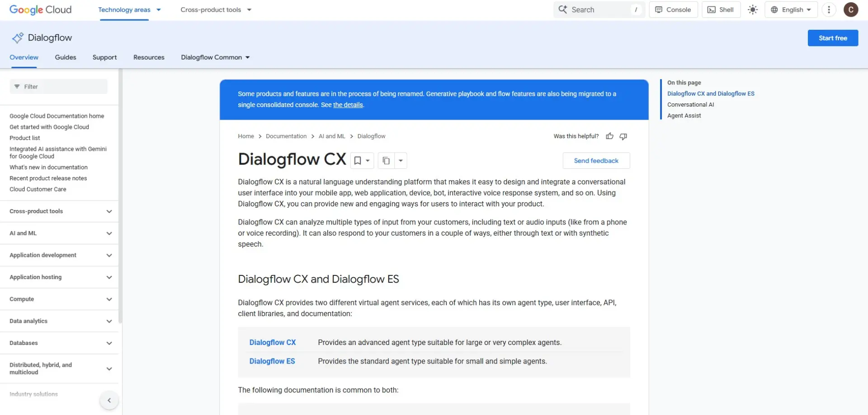This screenshot has width=868, height=415.
Task: Click the Documentation breadcrumb
Action: pos(286,136)
